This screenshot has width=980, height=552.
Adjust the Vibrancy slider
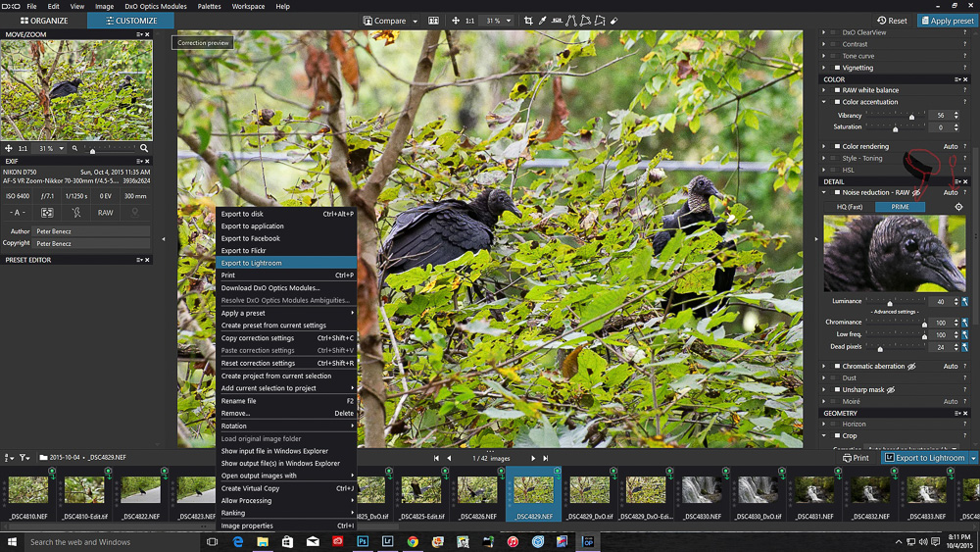pyautogui.click(x=911, y=117)
